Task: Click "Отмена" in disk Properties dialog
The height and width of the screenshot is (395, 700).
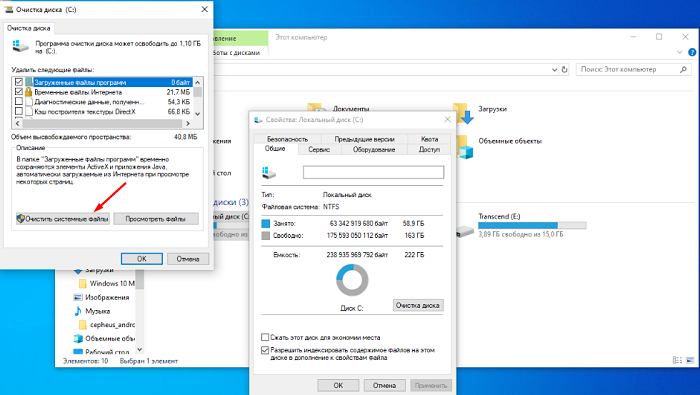Action: click(x=384, y=385)
